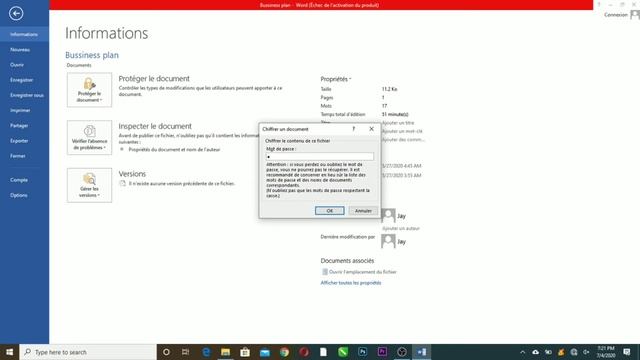Open the Nouveau menu item
The width and height of the screenshot is (640, 360).
click(x=20, y=50)
